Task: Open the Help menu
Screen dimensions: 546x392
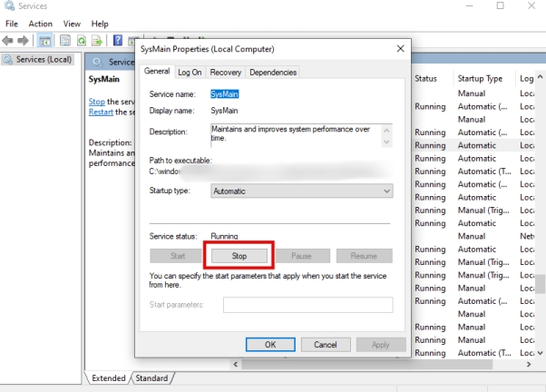Action: (100, 24)
